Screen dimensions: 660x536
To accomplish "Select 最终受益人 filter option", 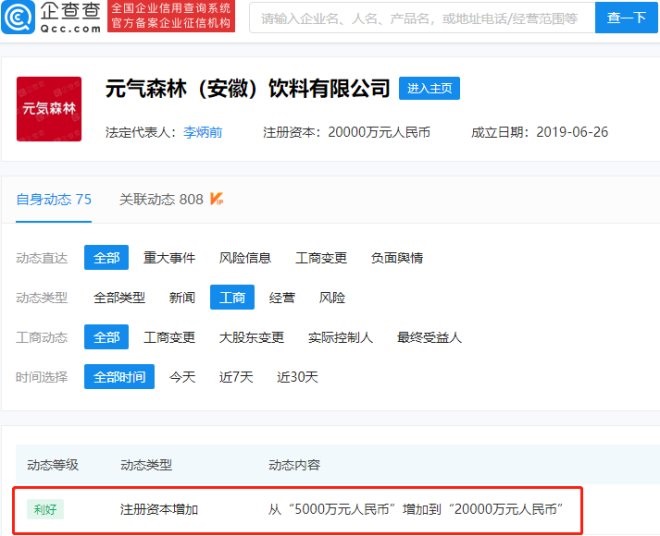I will [429, 338].
